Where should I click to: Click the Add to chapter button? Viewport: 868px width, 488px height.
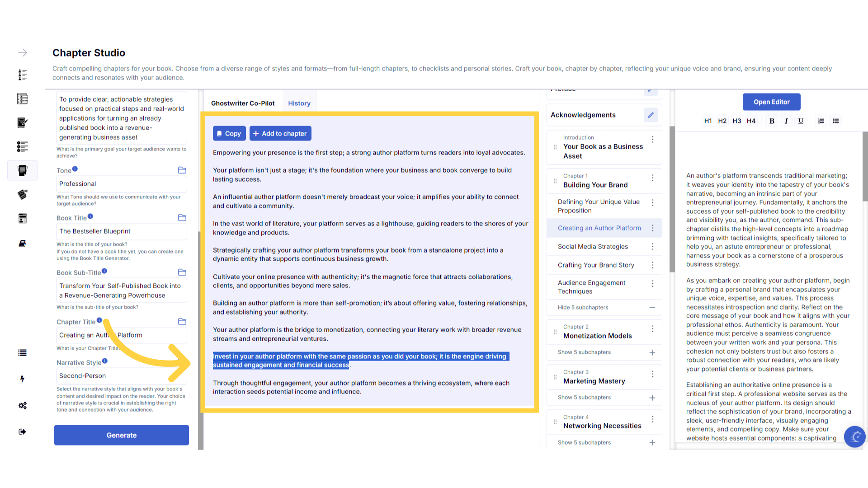click(x=280, y=134)
